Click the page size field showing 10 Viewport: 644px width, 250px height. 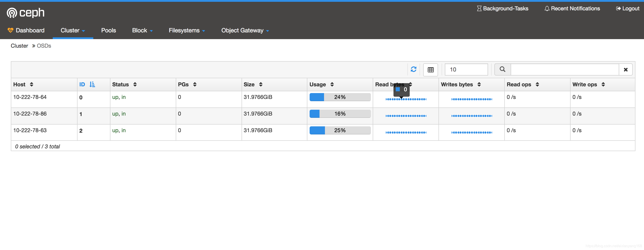pyautogui.click(x=466, y=70)
